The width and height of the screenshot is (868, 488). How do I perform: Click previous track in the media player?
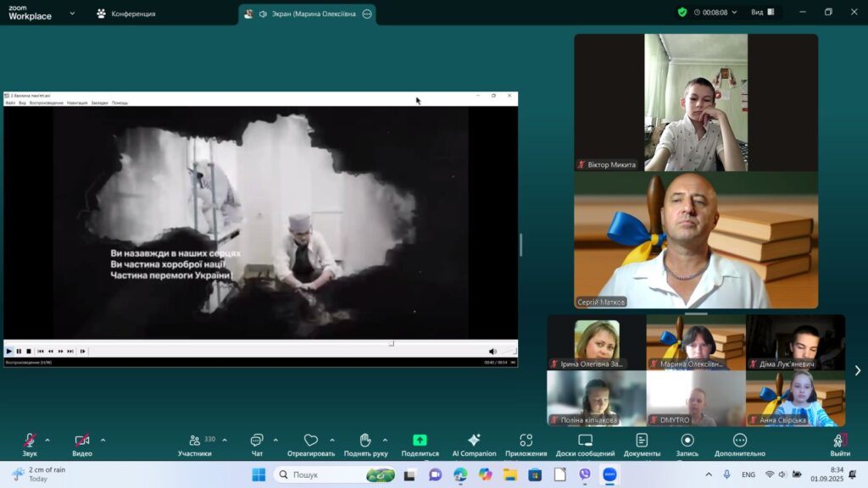(x=41, y=352)
